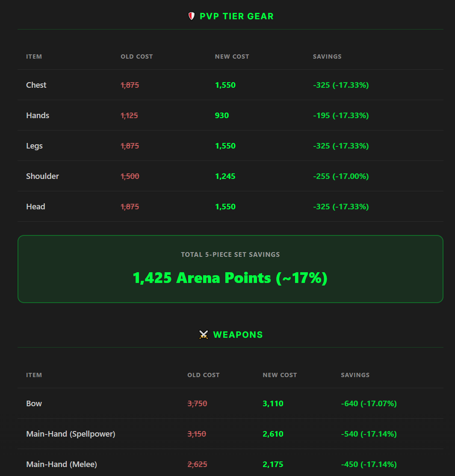
Task: Click the shield icon beside PVP Tier Gear
Action: click(191, 16)
